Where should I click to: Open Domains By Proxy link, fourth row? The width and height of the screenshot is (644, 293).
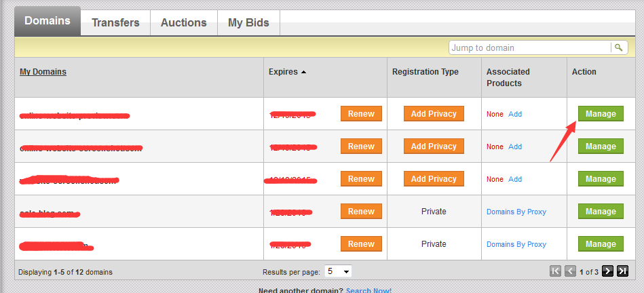coord(516,212)
